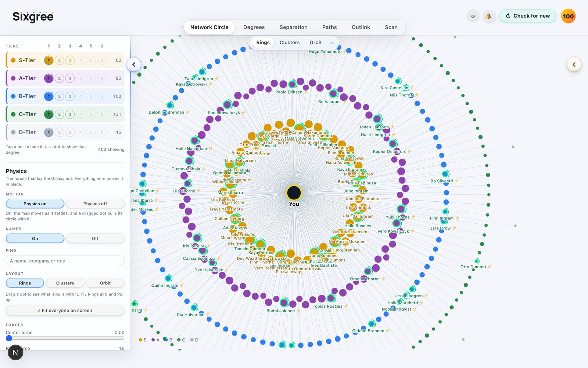This screenshot has height=368, width=588.
Task: Collapse the left sidebar with the chevron
Action: coord(134,64)
